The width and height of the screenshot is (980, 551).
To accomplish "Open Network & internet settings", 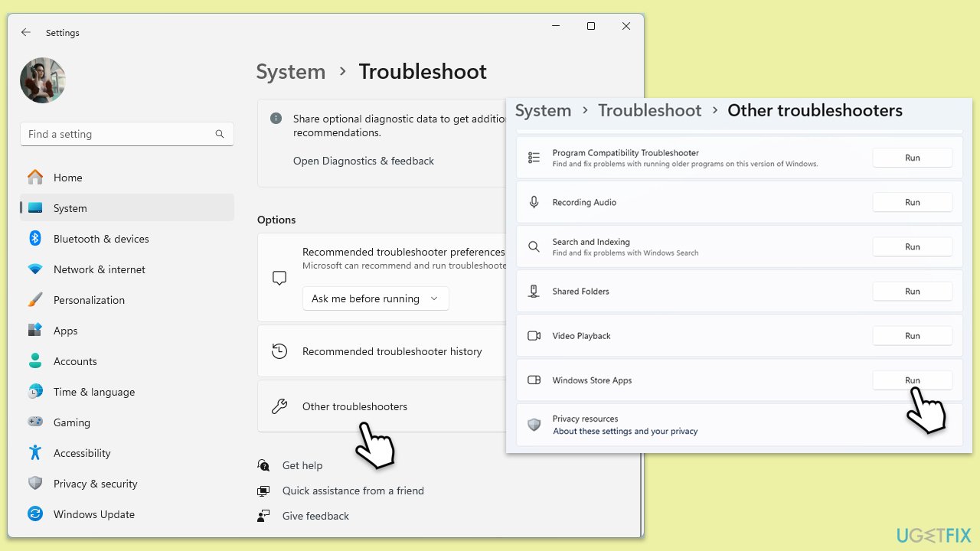I will click(x=99, y=269).
